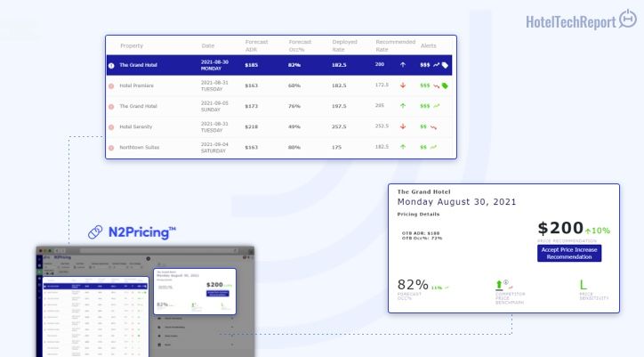644x357 pixels.
Task: Click the white up arrow in the highlighted Grand Hotel row
Action: click(403, 65)
